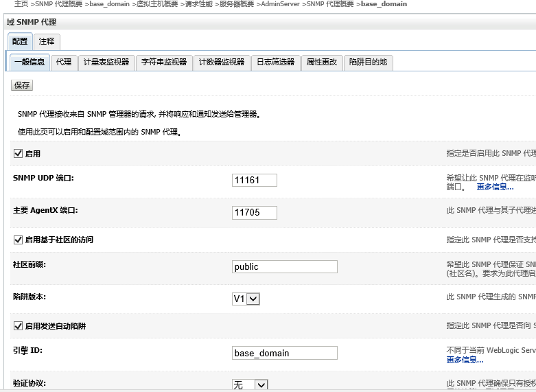Viewport: 536px width, 392px height.
Task: Open the 陷阱目的地 tab
Action: (368, 62)
